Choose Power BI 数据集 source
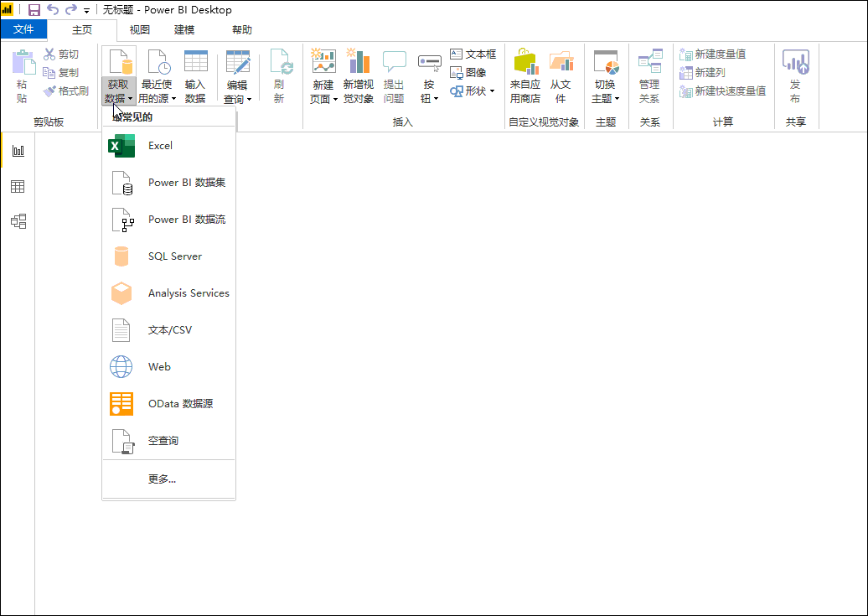Screen dimensions: 868x616 169,183
